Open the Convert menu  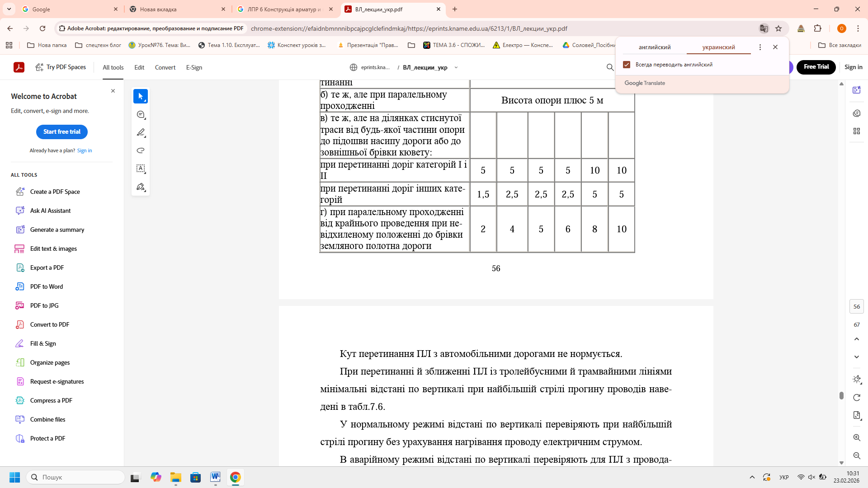(165, 67)
